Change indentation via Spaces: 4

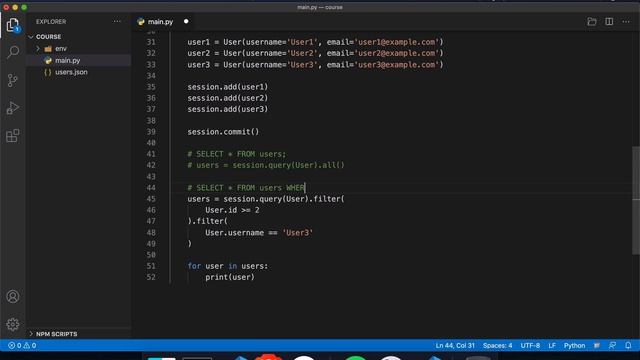tap(497, 346)
